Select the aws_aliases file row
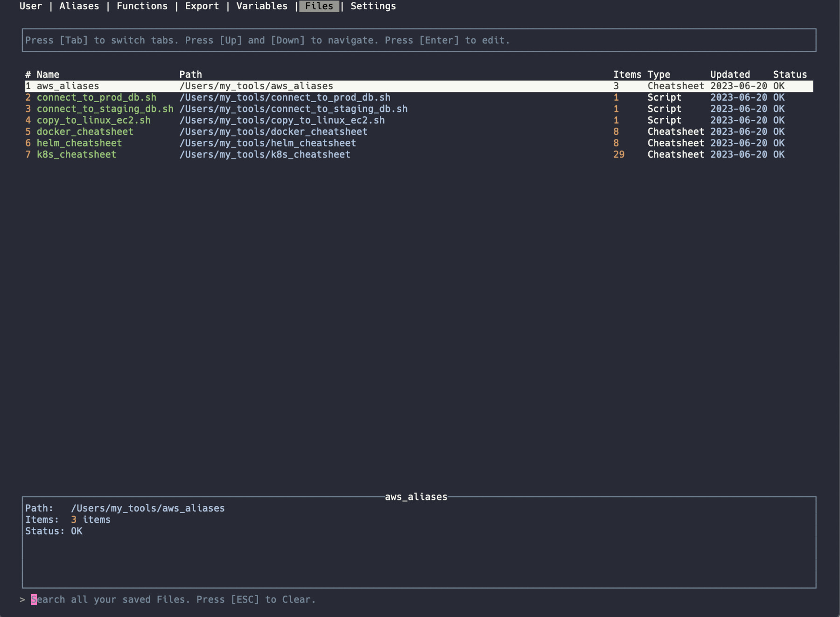The height and width of the screenshot is (617, 840). coord(68,86)
